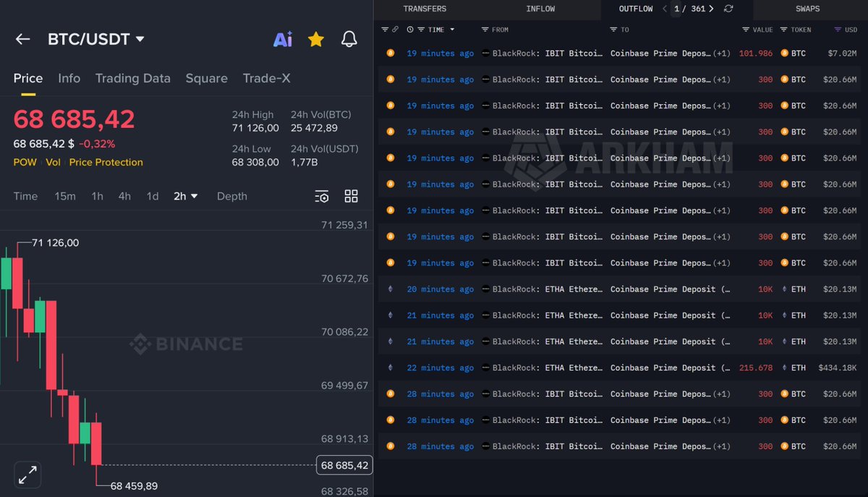Open the '20 minutes ago' transaction link
This screenshot has height=497, width=868.
441,289
